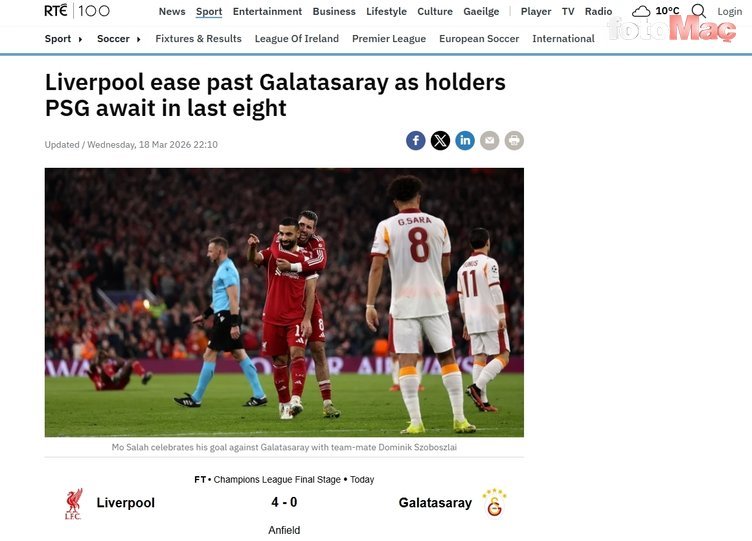Click the cloud weather icon
Screen dimensions: 752x541
pyautogui.click(x=641, y=11)
